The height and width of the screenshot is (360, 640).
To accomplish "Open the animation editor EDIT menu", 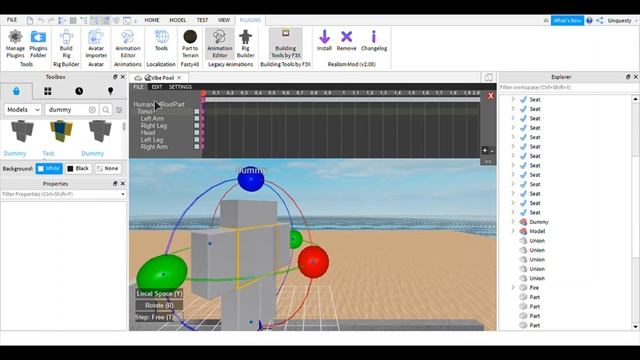I will tap(157, 87).
